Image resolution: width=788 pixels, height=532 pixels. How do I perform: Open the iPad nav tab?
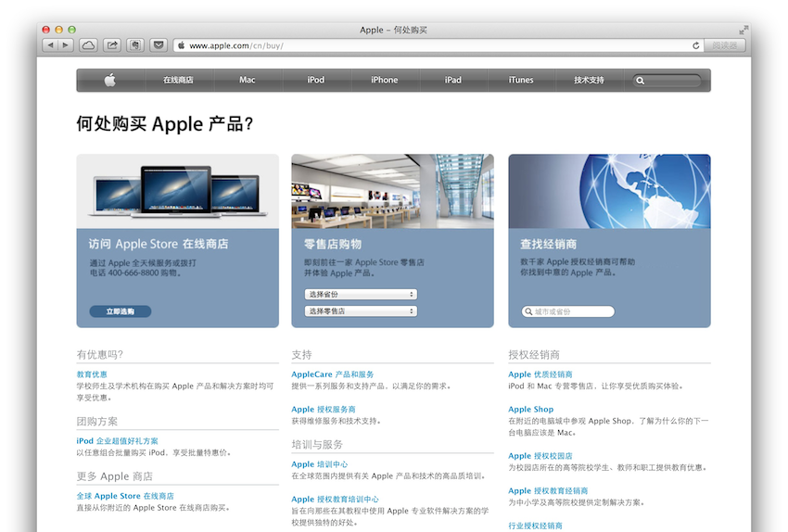click(x=452, y=80)
